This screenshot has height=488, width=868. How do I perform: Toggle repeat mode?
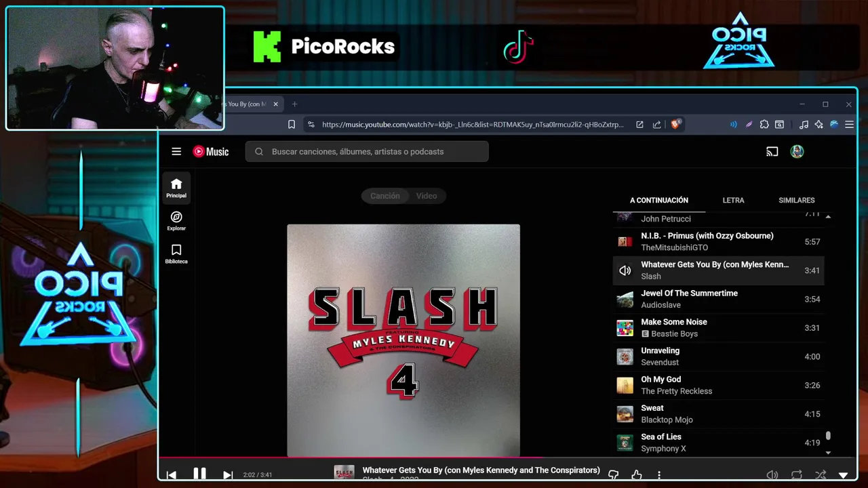(x=797, y=475)
